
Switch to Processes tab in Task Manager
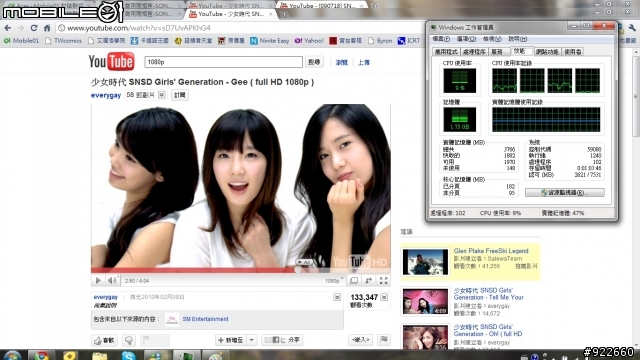tap(474, 52)
